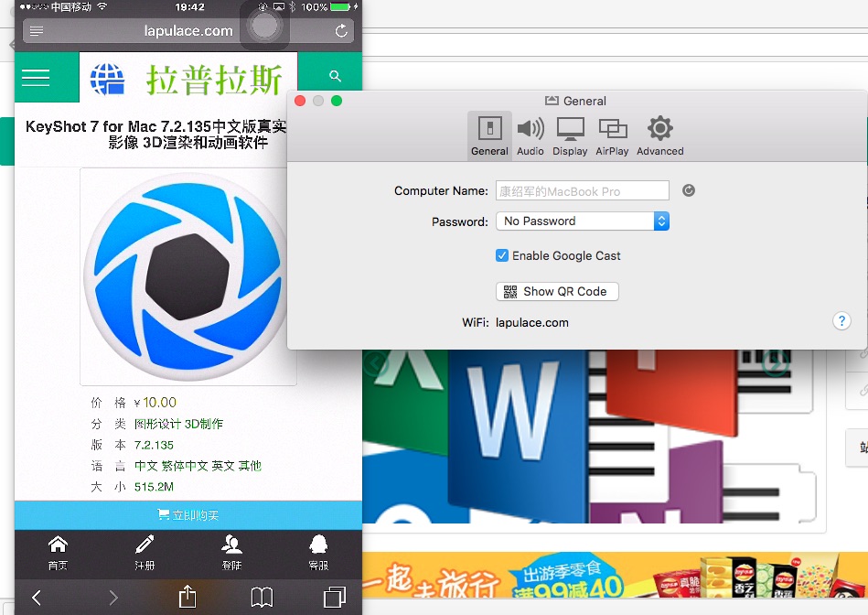
Task: Open the Password dropdown
Action: click(x=661, y=221)
